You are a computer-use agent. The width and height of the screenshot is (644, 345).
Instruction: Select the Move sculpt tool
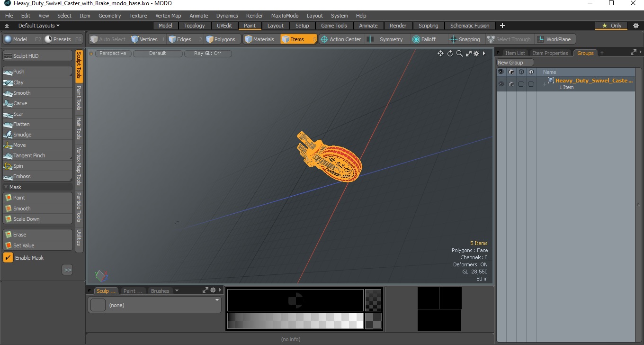pos(37,145)
